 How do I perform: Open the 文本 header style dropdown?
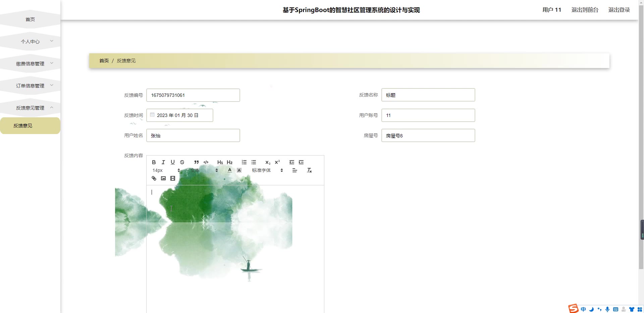[x=204, y=170]
